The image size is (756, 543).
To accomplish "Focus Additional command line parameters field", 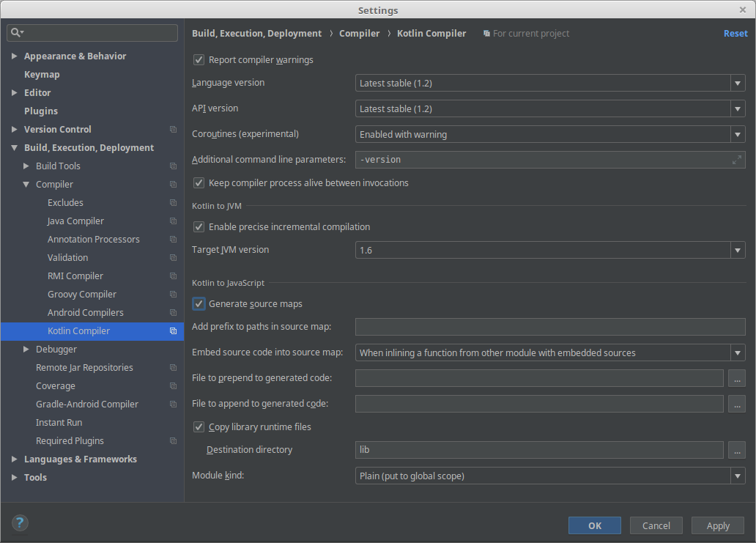I will 550,160.
